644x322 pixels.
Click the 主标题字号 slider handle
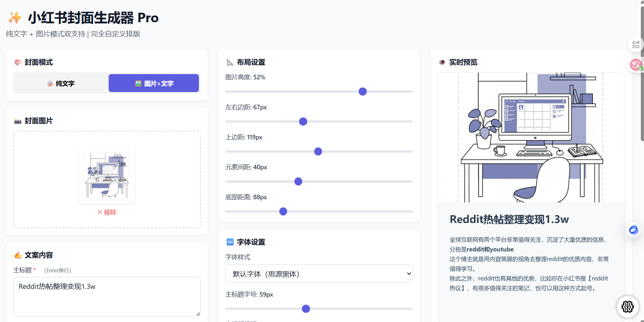(306, 309)
